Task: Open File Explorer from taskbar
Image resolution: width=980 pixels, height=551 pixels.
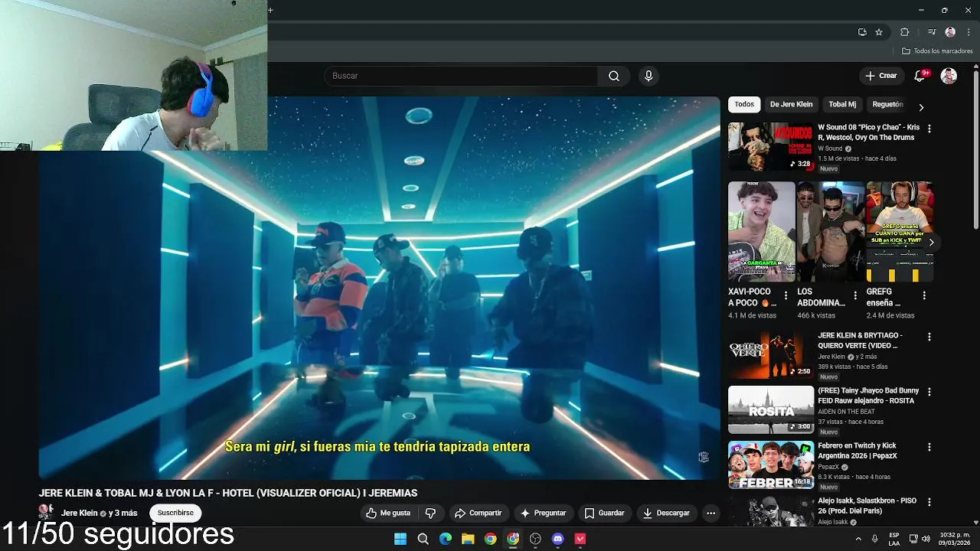Action: pos(468,539)
